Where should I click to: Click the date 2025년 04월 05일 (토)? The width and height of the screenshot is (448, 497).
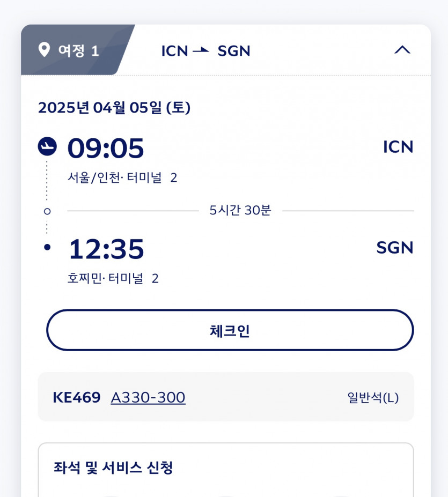(114, 108)
